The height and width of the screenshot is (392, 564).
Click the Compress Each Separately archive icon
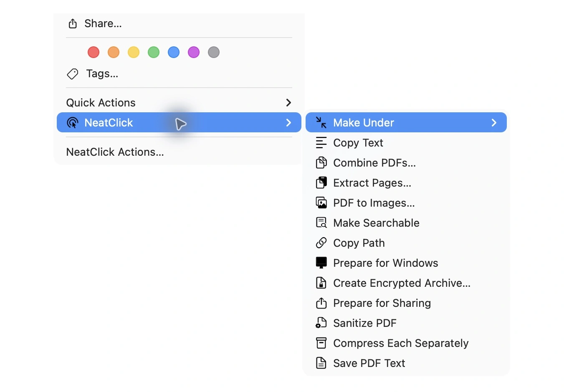[x=321, y=343]
